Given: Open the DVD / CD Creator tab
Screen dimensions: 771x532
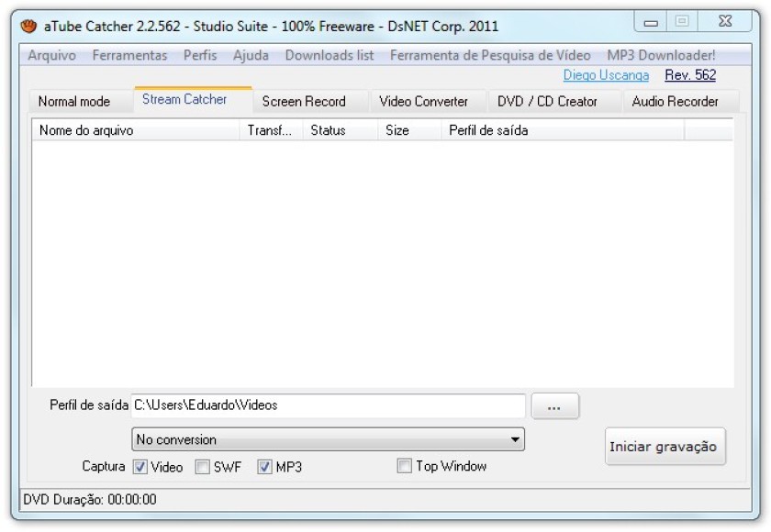Looking at the screenshot, I should click(x=554, y=102).
